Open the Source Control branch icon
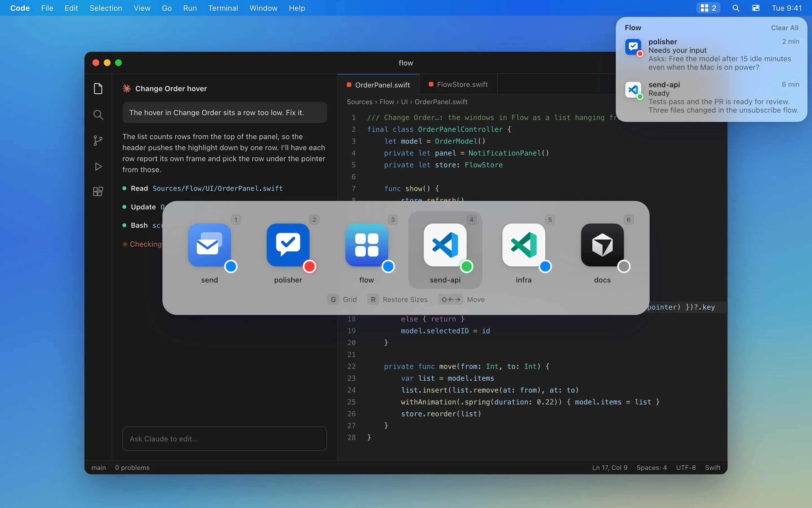The image size is (812, 508). (x=98, y=141)
